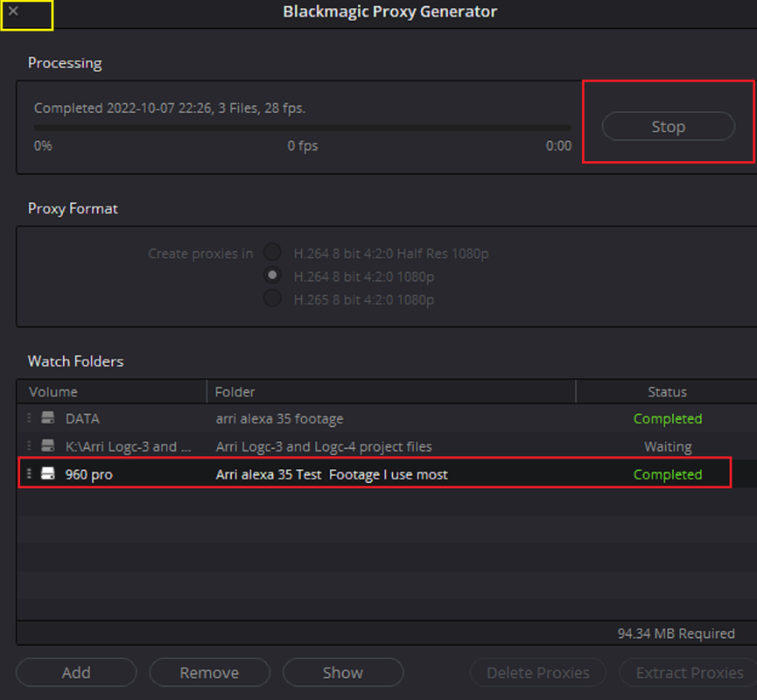Click the drive icon in the 960 pro row
The image size is (757, 700).
[48, 473]
